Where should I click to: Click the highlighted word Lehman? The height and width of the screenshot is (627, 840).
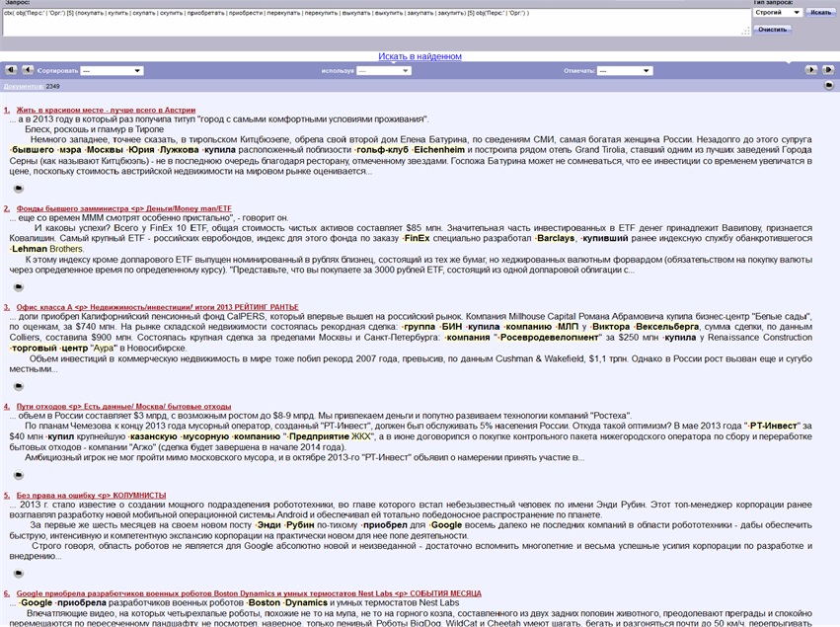30,249
